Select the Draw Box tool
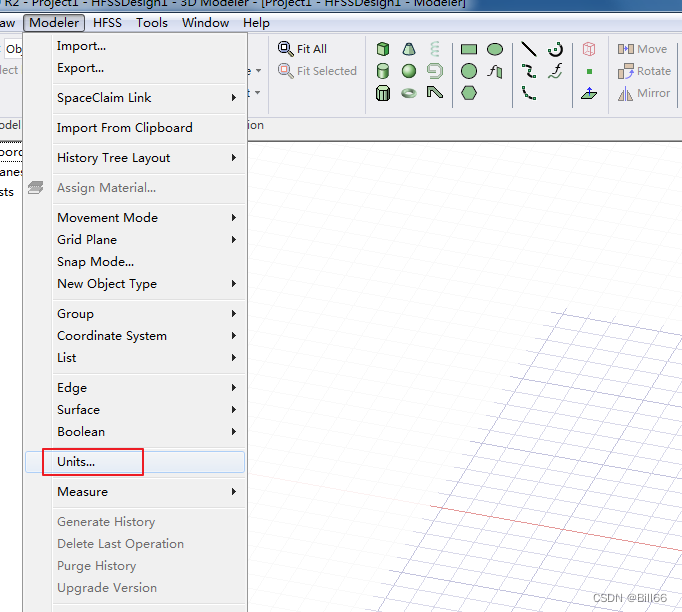The image size is (682, 612). [383, 49]
